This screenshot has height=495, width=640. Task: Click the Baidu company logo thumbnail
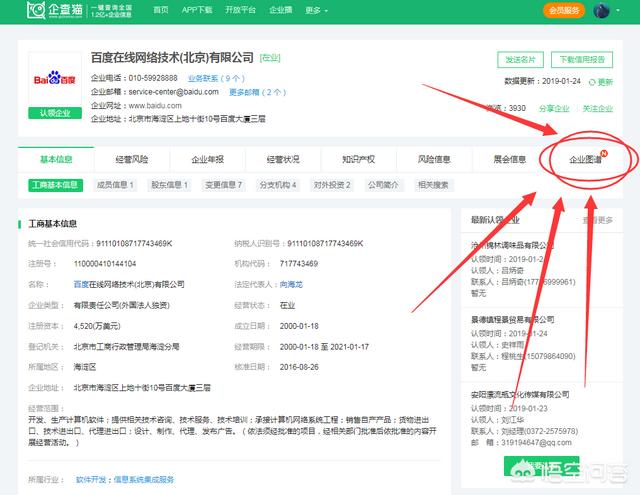(55, 79)
